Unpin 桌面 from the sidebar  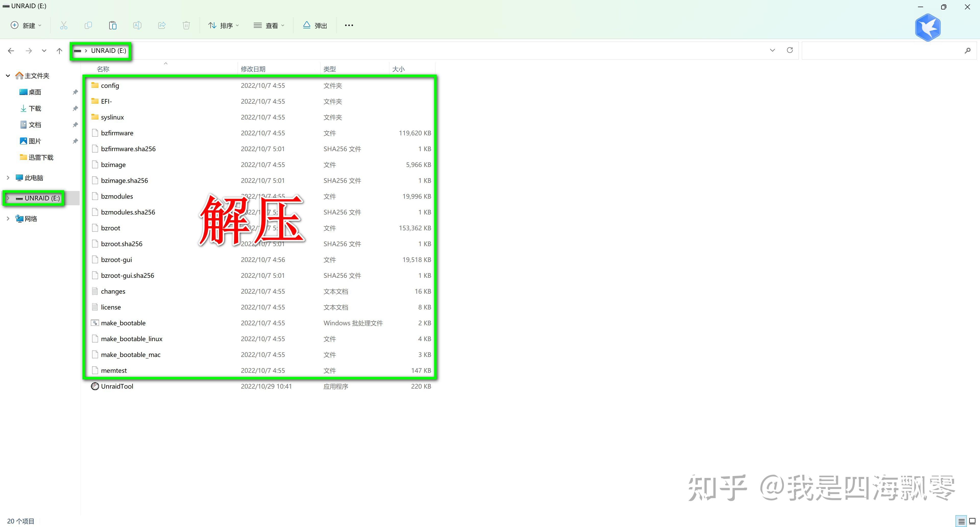[75, 92]
